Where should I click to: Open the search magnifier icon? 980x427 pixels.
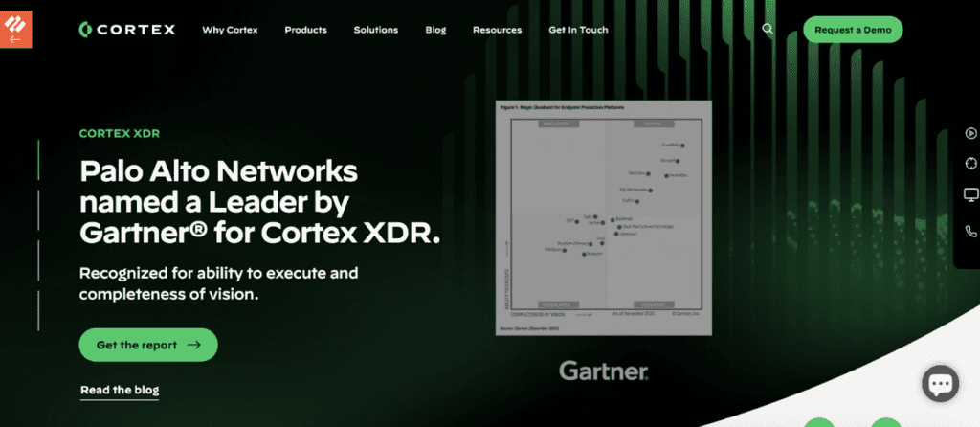click(768, 29)
